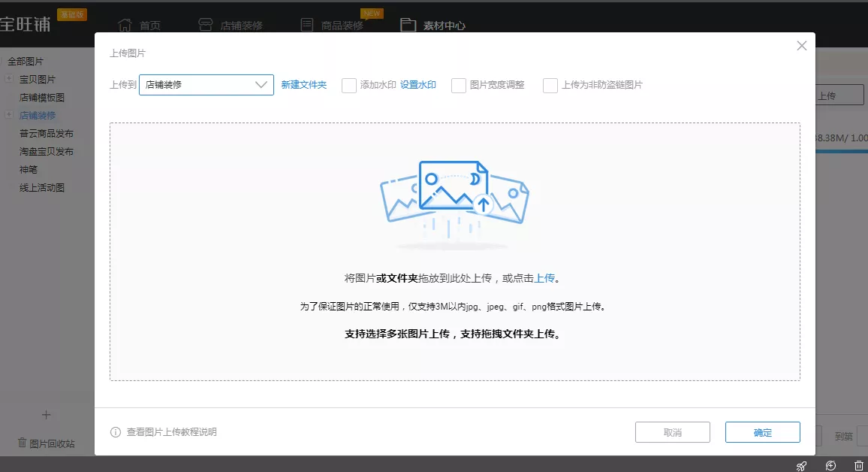Click the info icon beside the upload tutorial text

tap(114, 431)
